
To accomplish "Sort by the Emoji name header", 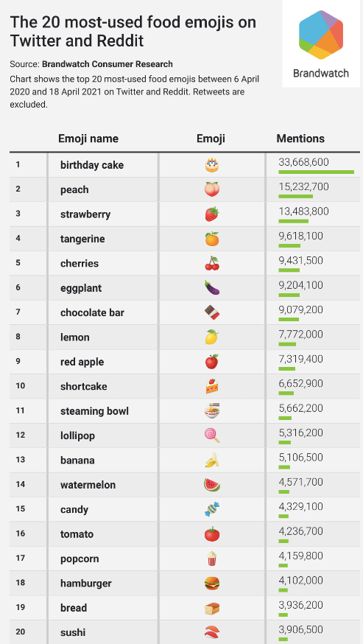I will click(x=88, y=139).
